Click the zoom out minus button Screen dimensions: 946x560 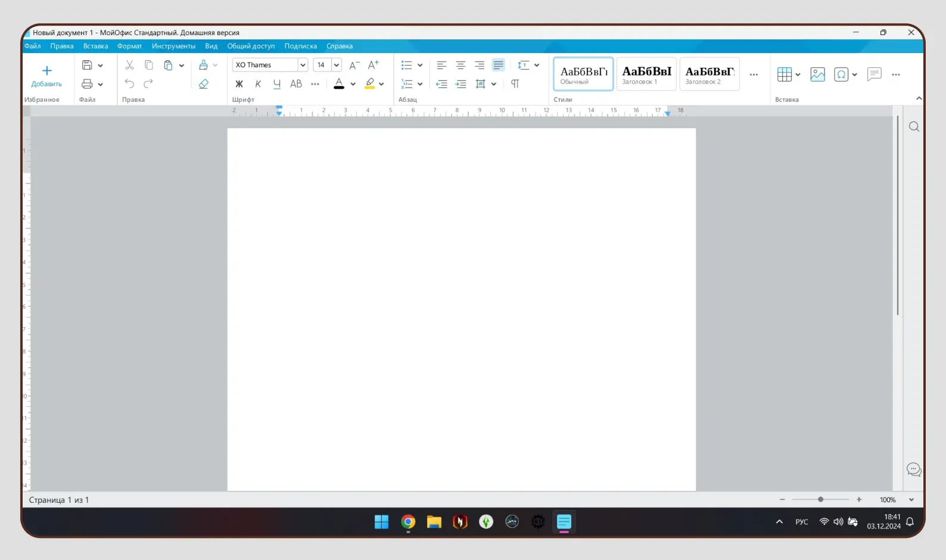782,499
